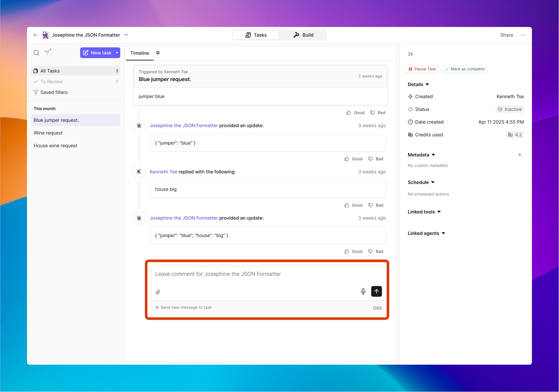Click the Share button

pos(507,35)
